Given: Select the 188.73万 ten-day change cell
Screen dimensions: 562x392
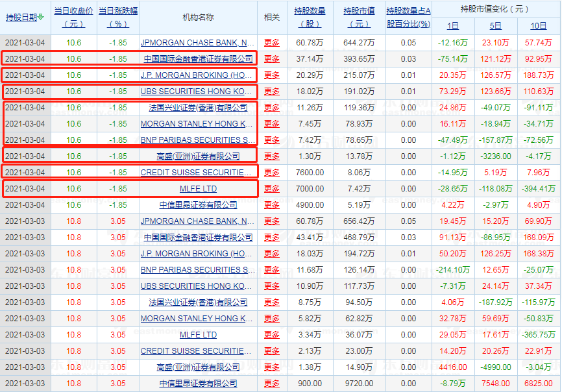Looking at the screenshot, I should [539, 75].
